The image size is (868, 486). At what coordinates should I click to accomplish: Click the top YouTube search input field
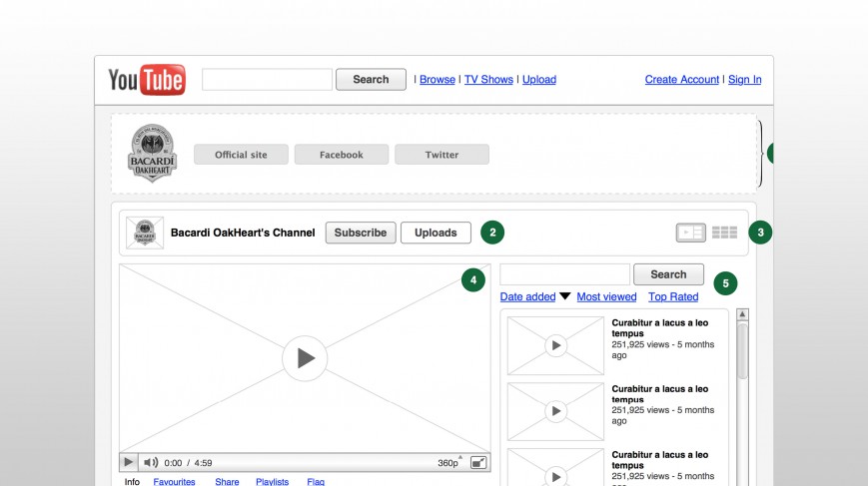[267, 80]
